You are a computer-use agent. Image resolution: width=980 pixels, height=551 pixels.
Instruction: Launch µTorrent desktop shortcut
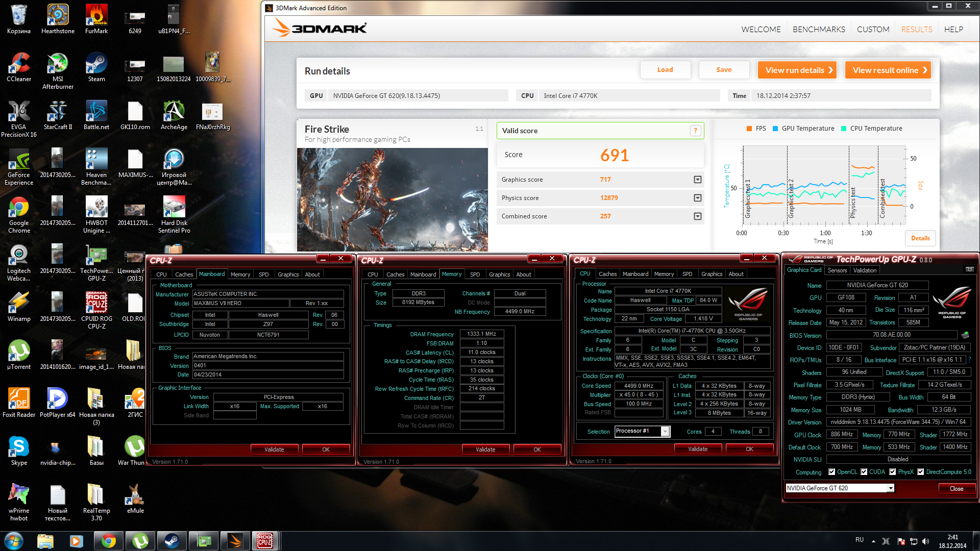[19, 355]
